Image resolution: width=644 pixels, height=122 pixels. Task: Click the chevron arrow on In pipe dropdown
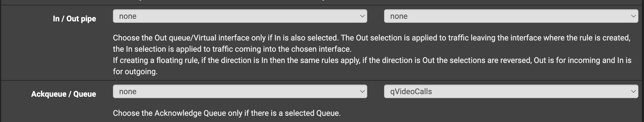coord(362,16)
